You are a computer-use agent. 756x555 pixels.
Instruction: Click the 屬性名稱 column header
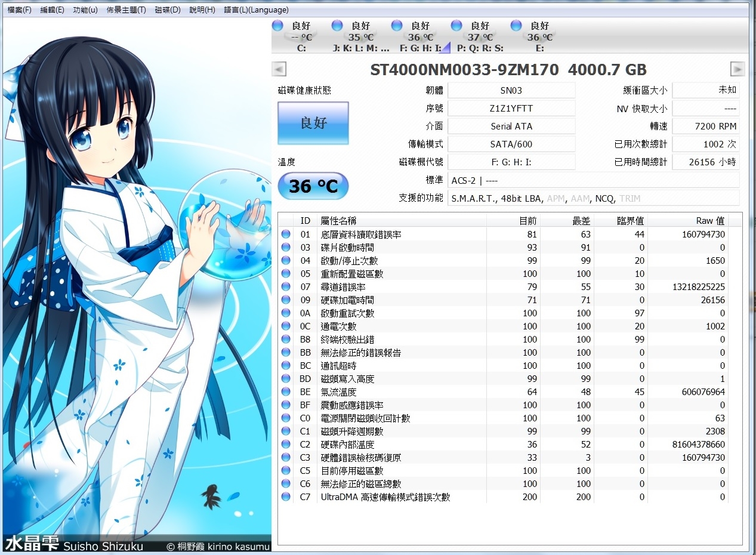[x=403, y=221]
